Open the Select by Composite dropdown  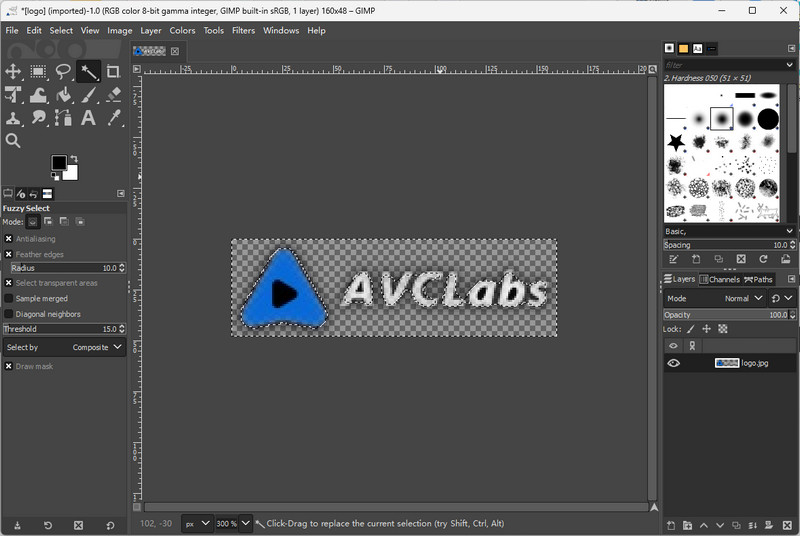pyautogui.click(x=64, y=347)
